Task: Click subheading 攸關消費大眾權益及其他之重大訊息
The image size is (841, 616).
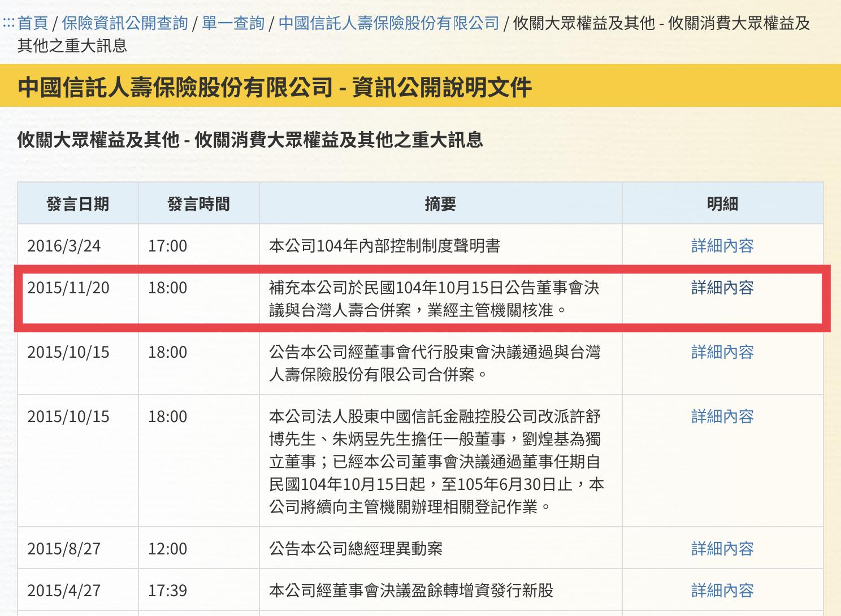Action: [339, 140]
